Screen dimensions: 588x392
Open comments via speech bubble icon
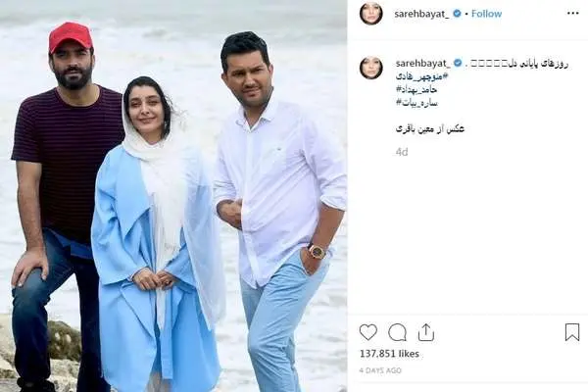(397, 332)
